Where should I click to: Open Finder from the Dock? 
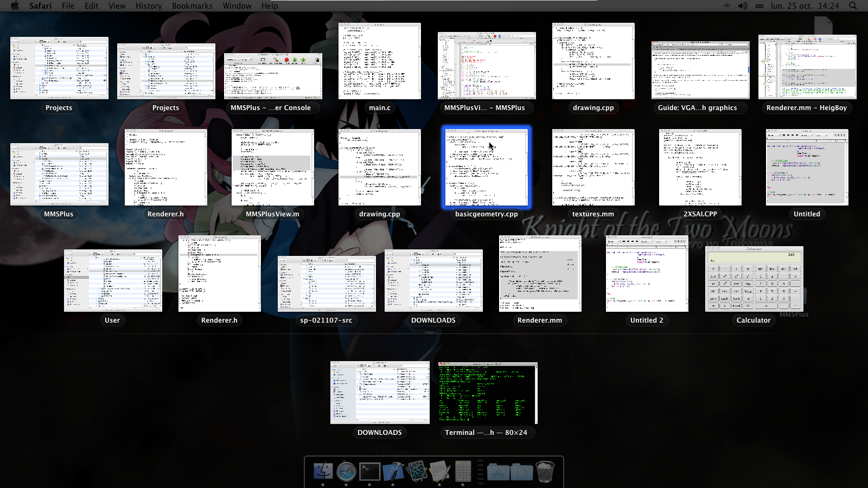pos(323,471)
